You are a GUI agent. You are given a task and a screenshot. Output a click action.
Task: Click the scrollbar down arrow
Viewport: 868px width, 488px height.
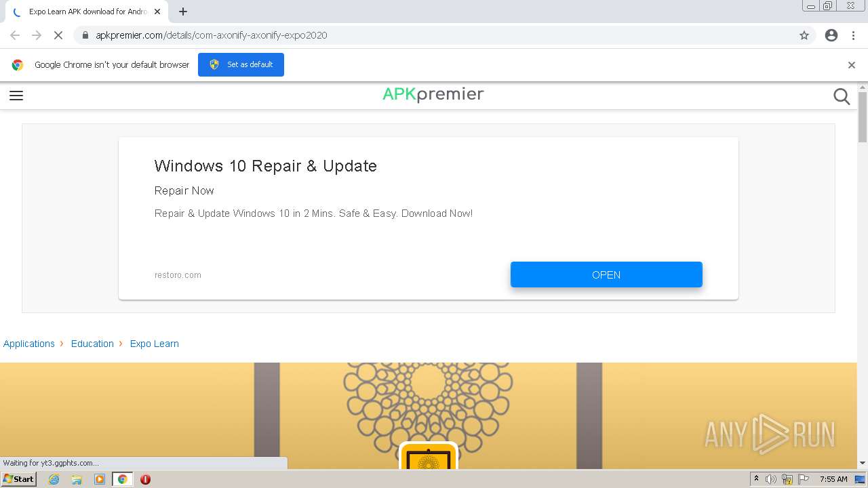pos(863,463)
